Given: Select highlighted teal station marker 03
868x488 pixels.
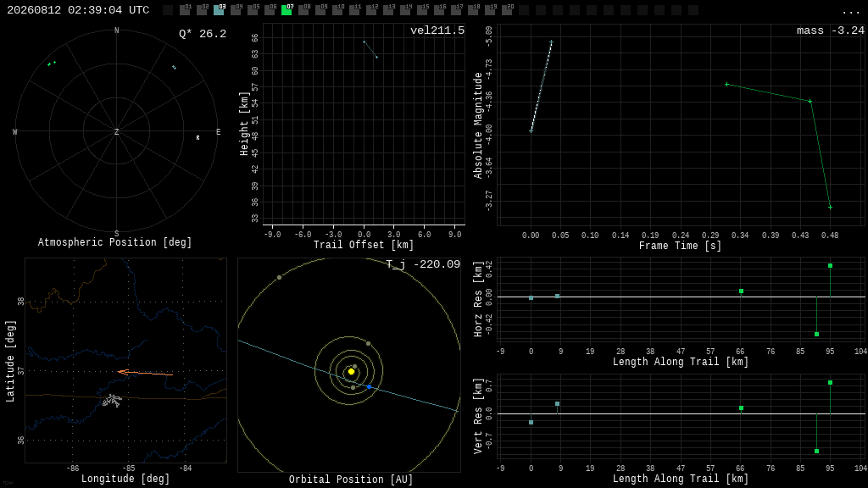Looking at the screenshot, I should 220,9.
